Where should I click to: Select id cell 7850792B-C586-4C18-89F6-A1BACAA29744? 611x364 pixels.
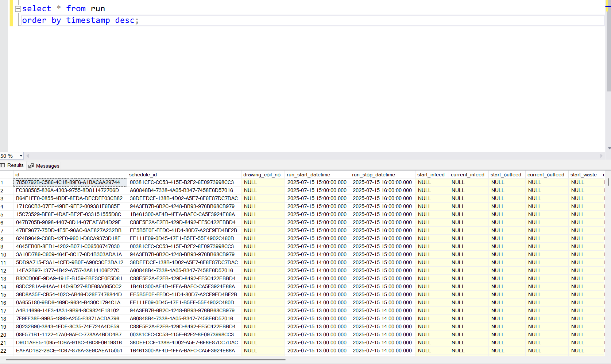(x=70, y=183)
